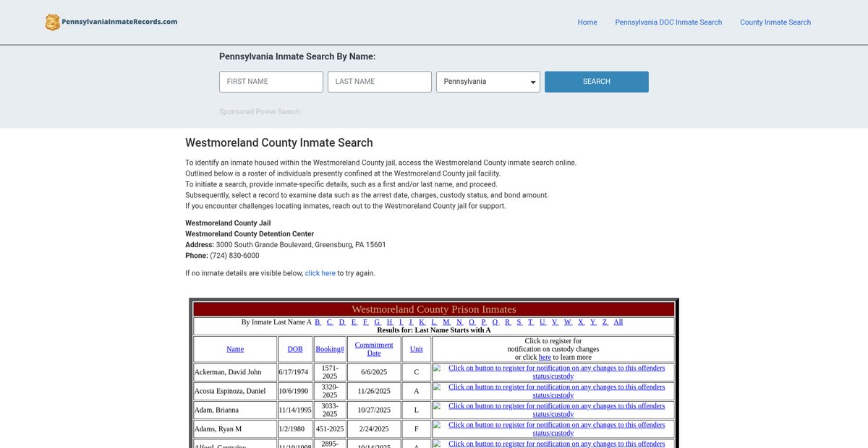Click the DOB value 11/14/1995
This screenshot has height=448, width=868.
click(x=295, y=410)
